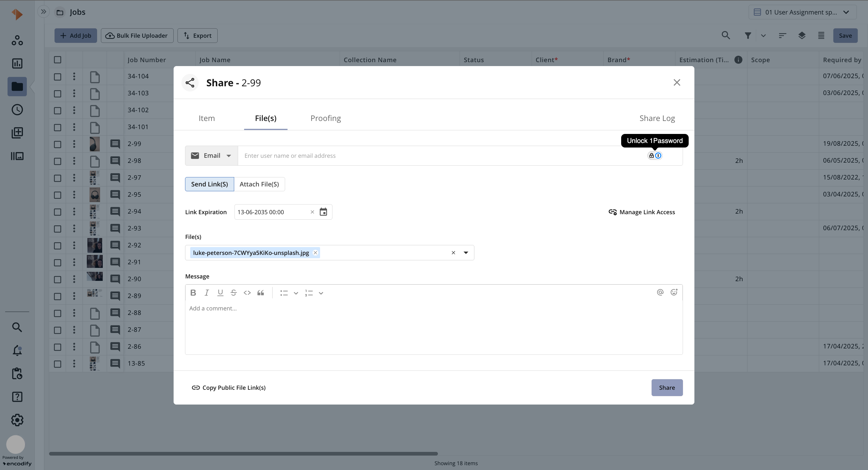The image size is (868, 470).
Task: Open 01 User Assignment view dropdown
Action: coord(803,12)
